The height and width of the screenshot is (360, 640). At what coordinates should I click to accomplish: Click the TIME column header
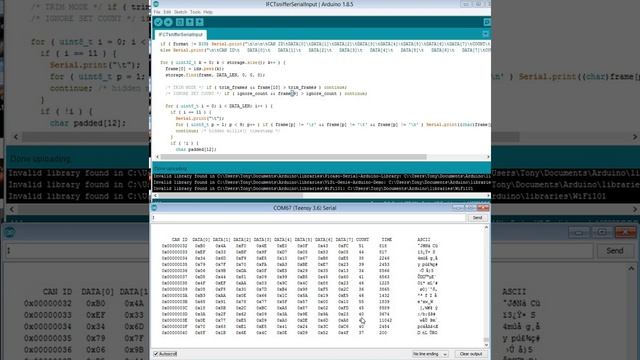(x=387, y=240)
